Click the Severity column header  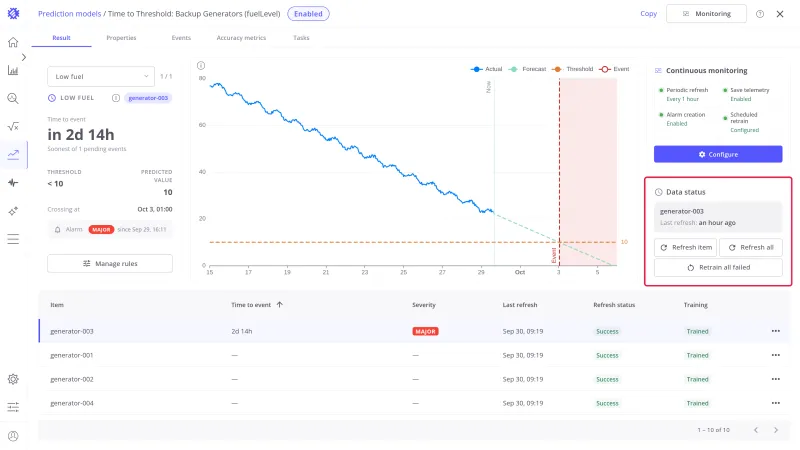[423, 305]
